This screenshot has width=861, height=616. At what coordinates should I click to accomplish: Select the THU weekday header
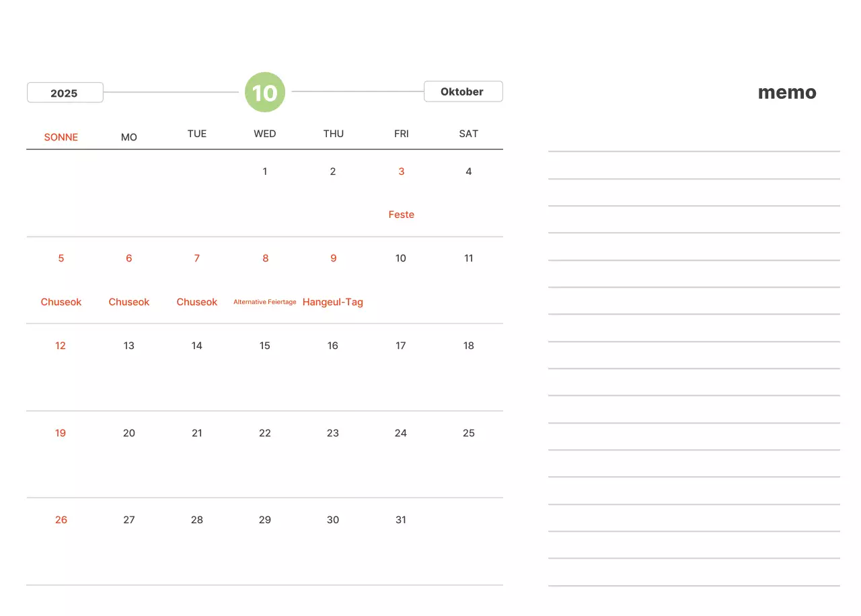333,134
